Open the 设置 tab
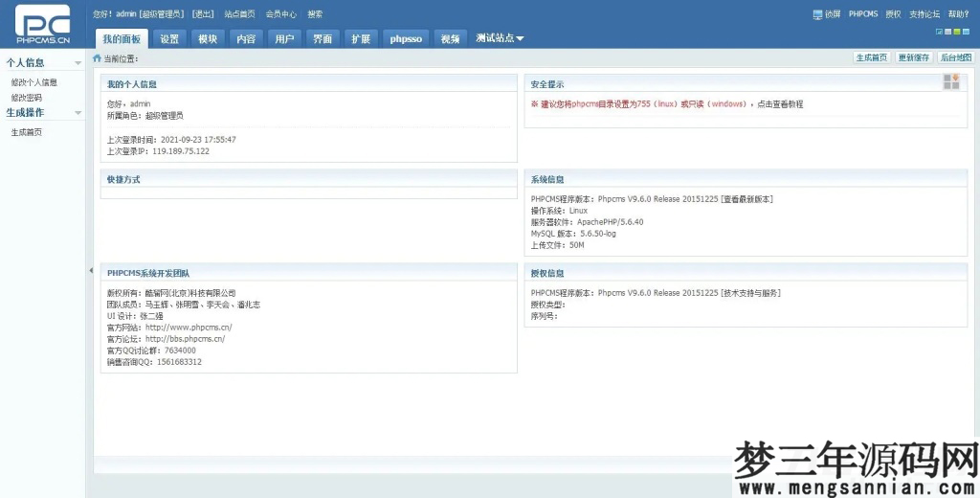The width and height of the screenshot is (980, 498). 169,39
